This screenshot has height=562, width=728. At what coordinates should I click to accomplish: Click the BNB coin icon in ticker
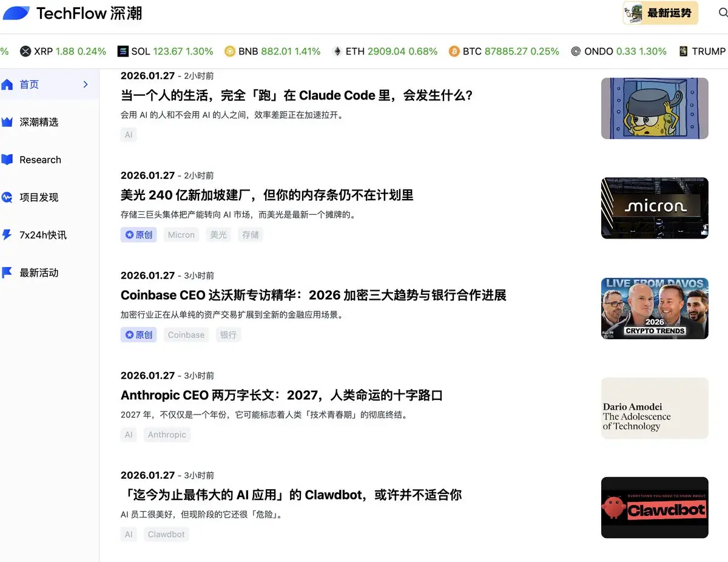(x=230, y=52)
